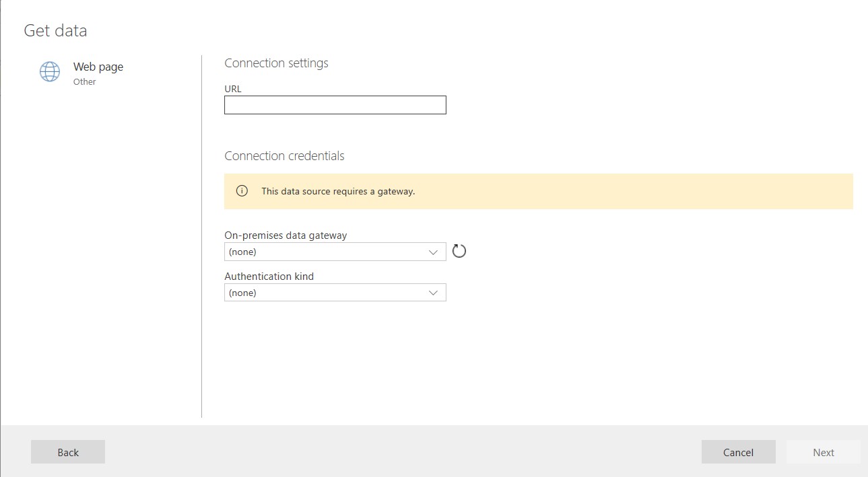Click the Get data title
The width and height of the screenshot is (868, 477).
[55, 31]
